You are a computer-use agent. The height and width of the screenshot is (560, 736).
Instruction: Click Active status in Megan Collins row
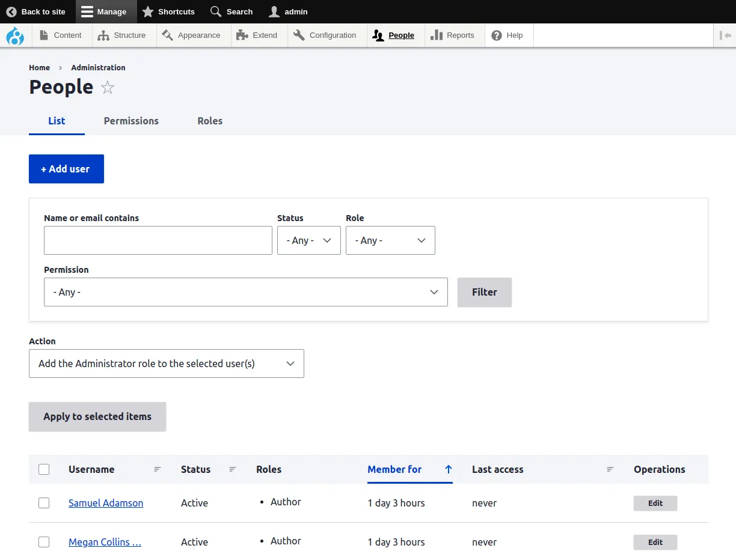(x=194, y=542)
